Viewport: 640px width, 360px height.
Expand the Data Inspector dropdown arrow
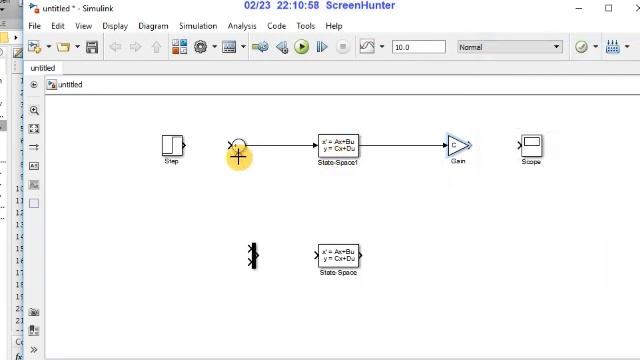382,47
